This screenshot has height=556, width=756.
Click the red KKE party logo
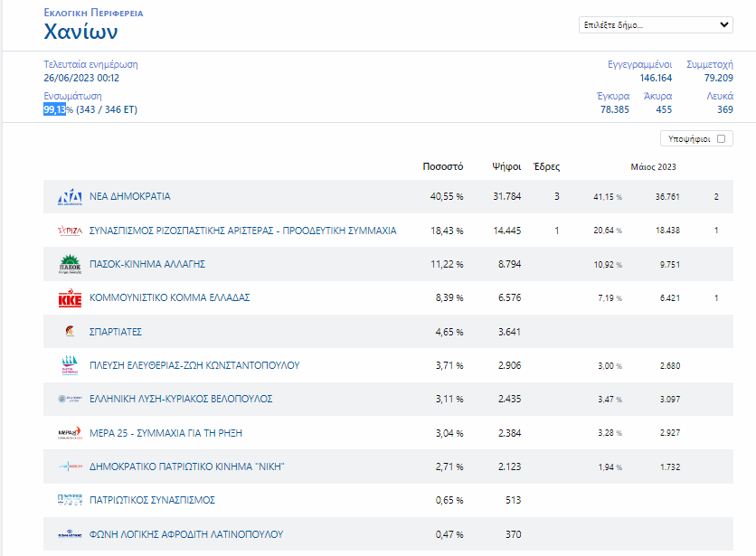(70, 298)
